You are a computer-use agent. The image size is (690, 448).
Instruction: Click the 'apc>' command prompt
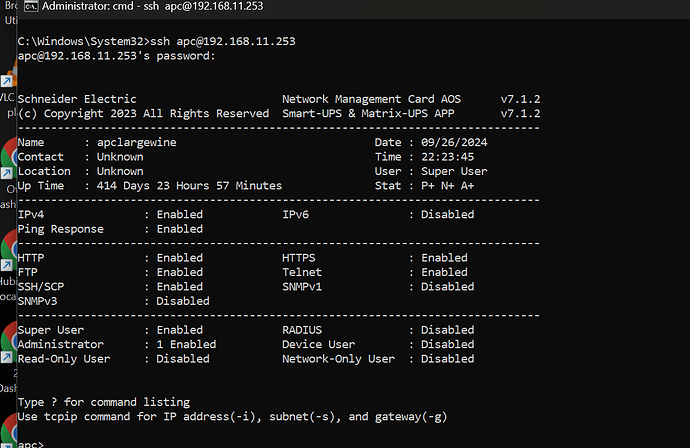(31, 444)
